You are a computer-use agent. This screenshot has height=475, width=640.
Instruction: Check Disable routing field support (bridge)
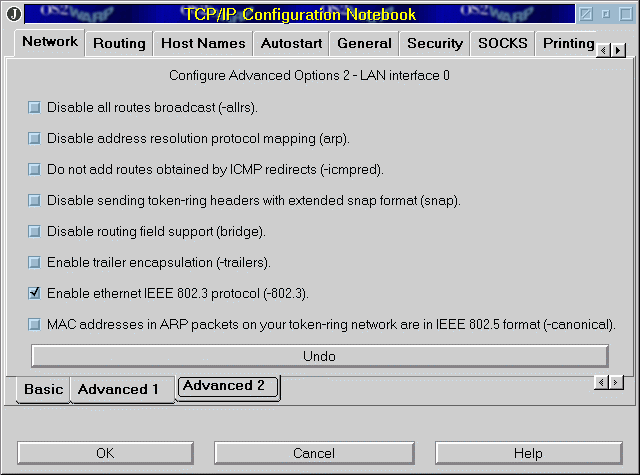tap(34, 231)
